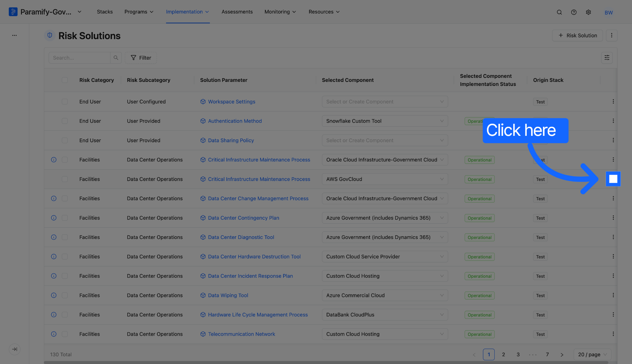Click the horizontal table scrollbar
Viewport: 632px width, 364px height.
[326, 362]
